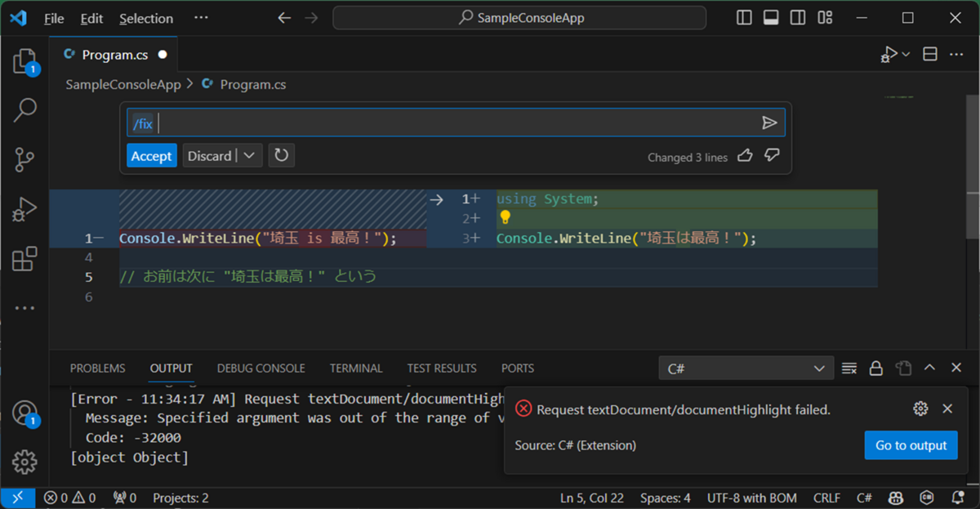Viewport: 980px width, 509px height.
Task: Go back with the left arrow
Action: tap(284, 18)
